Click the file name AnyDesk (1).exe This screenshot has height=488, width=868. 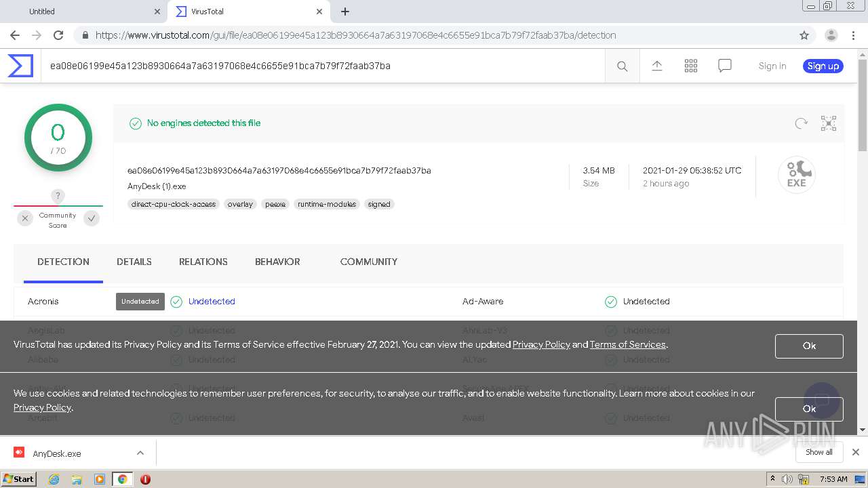157,186
